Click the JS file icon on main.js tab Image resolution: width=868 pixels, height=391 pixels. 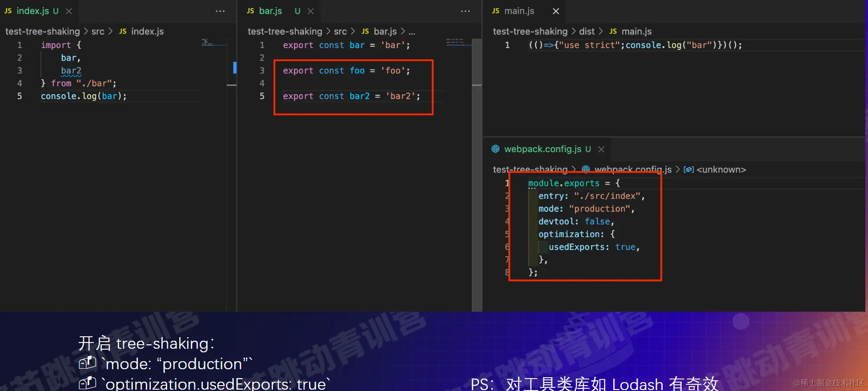click(496, 11)
